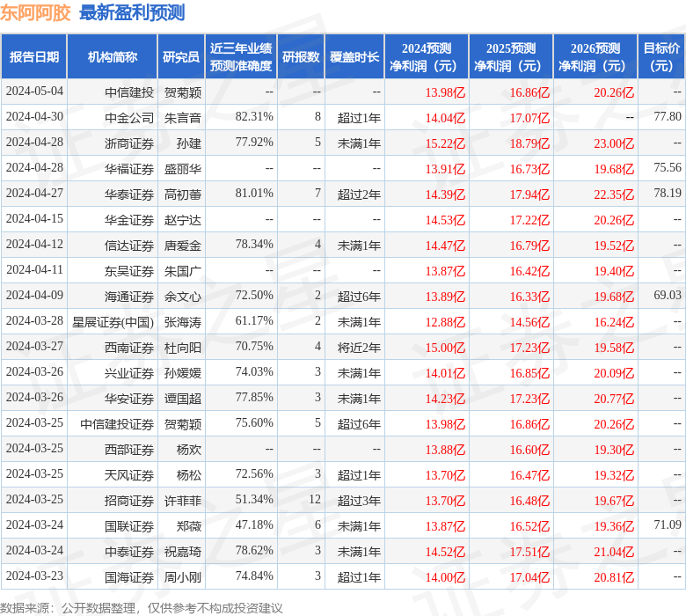
Task: Select institution 华福证券
Action: 129,169
